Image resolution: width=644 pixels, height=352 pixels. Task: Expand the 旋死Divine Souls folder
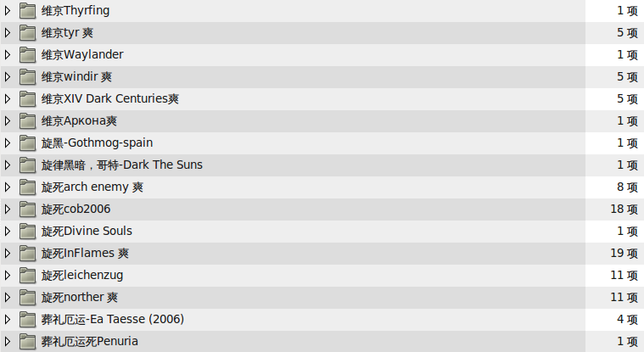click(x=8, y=232)
